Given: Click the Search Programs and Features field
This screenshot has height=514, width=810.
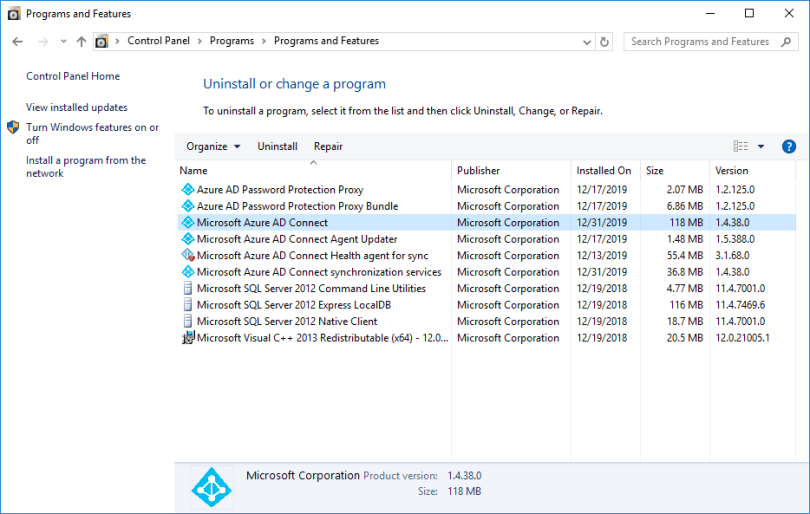Looking at the screenshot, I should (700, 42).
